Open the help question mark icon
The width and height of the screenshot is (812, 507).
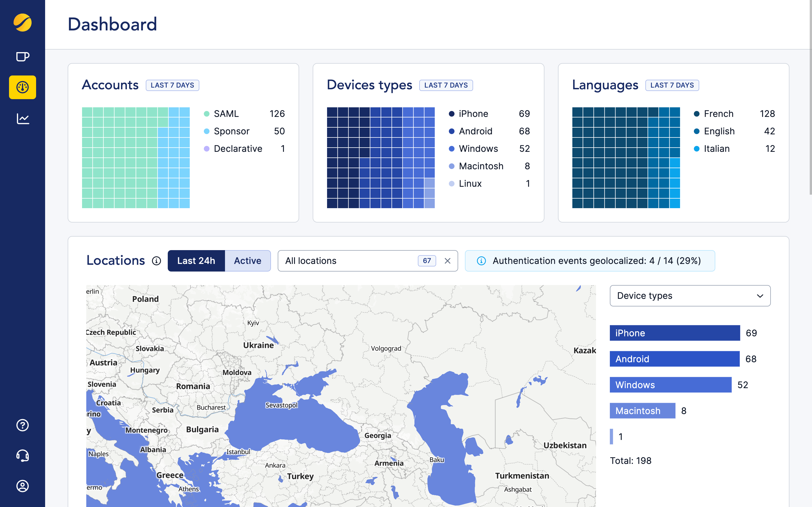23,425
